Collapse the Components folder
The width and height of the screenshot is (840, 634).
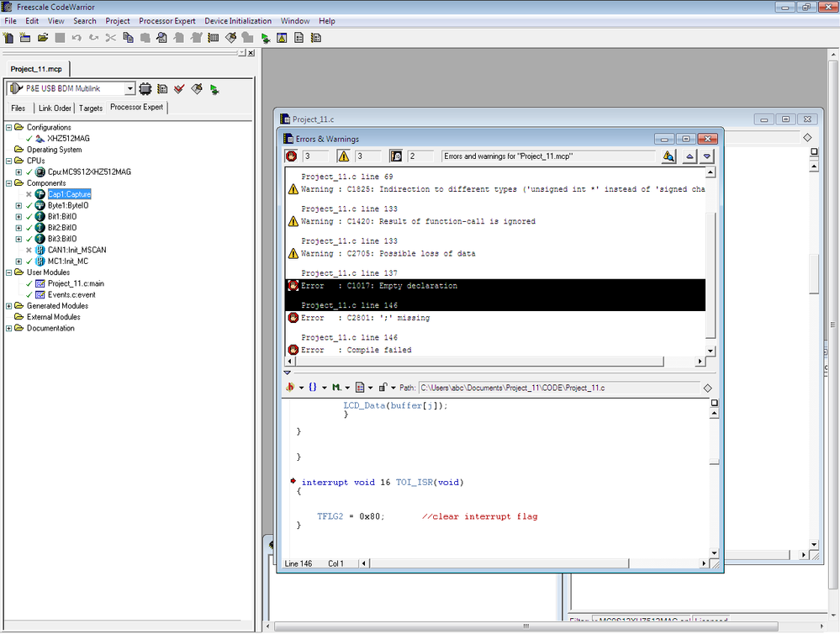[x=8, y=183]
